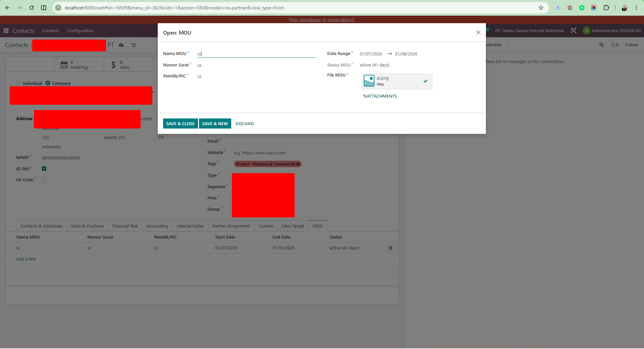
Task: Click the Jakarta (ID) state field
Action: (x=114, y=138)
